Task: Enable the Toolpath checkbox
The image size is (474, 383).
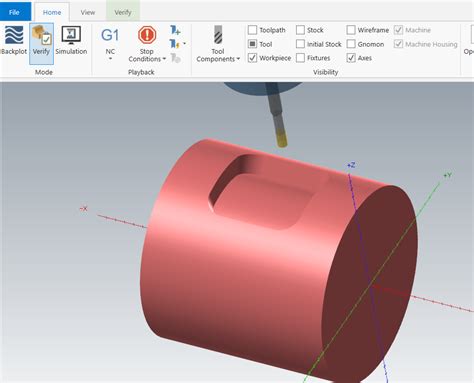Action: pyautogui.click(x=252, y=30)
